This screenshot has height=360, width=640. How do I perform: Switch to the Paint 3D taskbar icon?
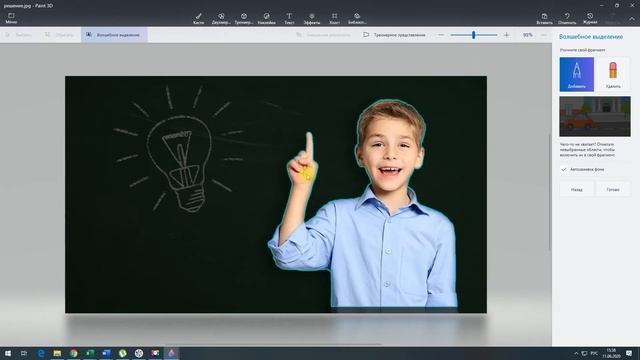click(x=171, y=353)
